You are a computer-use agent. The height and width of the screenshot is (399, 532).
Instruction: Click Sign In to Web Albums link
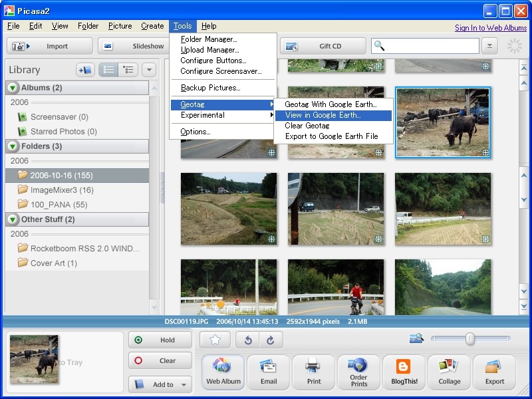[x=490, y=28]
